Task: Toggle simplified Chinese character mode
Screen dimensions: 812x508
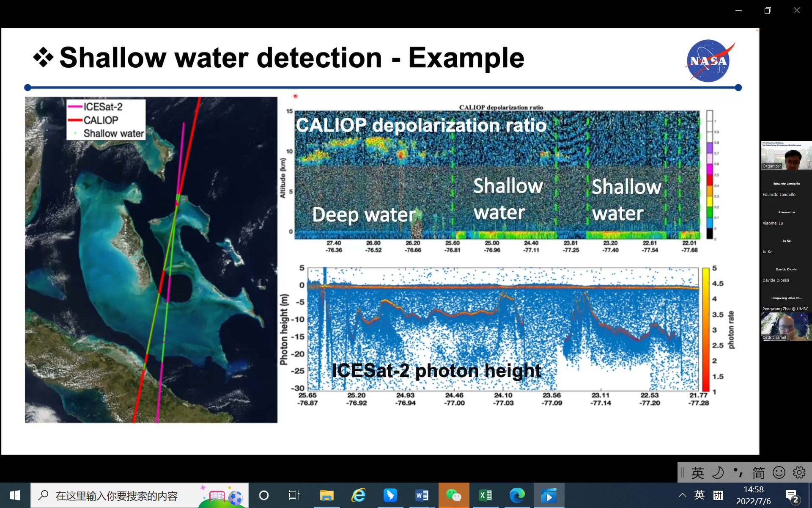Action: pos(758,472)
